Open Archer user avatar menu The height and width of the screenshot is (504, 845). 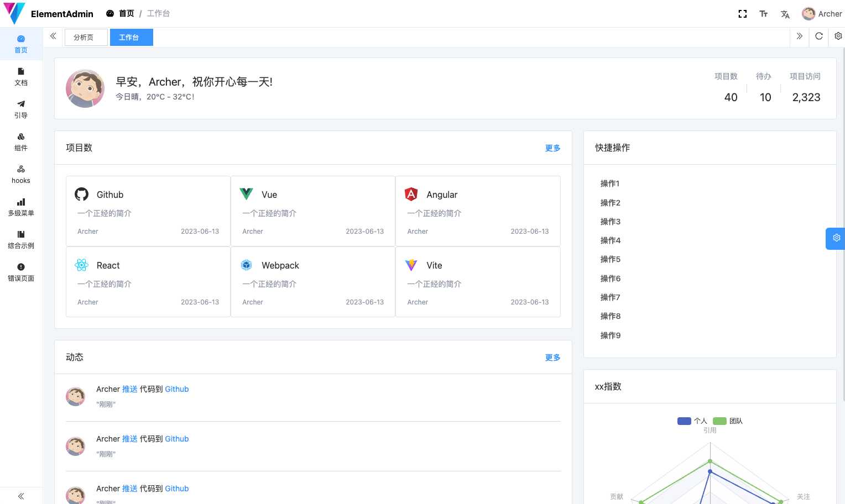click(822, 14)
